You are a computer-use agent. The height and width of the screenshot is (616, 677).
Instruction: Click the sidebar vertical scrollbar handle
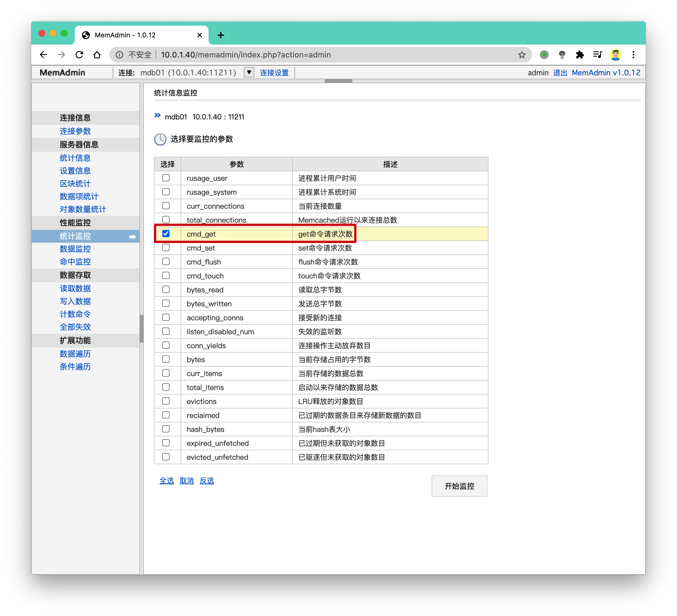142,328
